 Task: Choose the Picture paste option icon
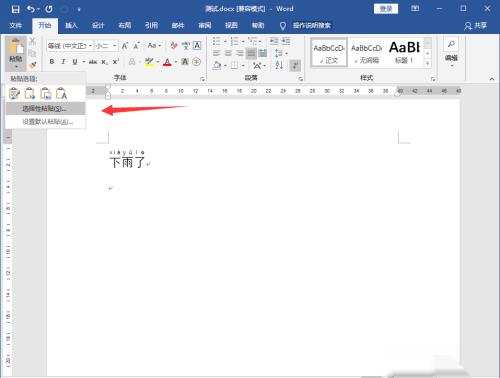tap(46, 93)
